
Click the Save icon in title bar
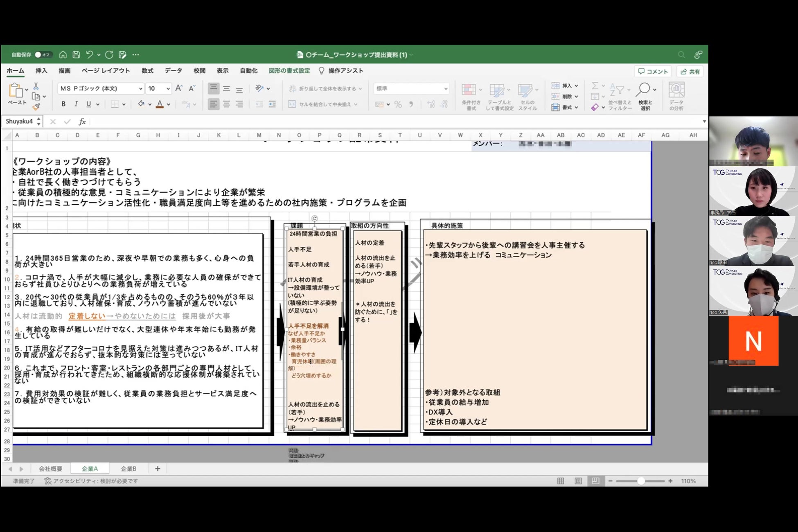76,54
